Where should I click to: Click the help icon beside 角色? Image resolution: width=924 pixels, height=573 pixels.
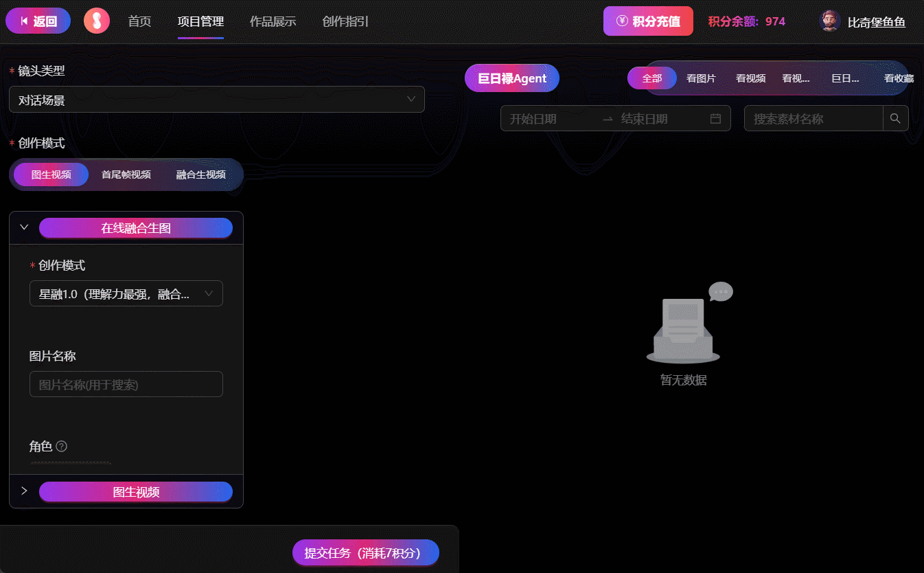61,447
